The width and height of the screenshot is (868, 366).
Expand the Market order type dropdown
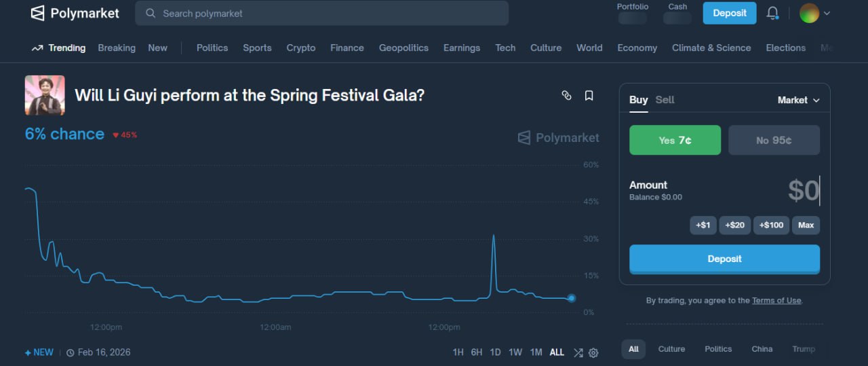pos(798,100)
